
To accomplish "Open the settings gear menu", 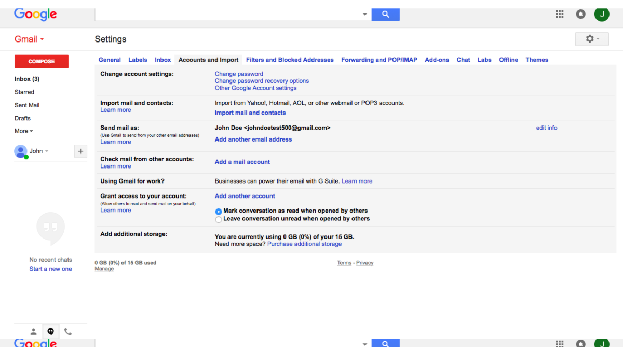I will tap(591, 39).
